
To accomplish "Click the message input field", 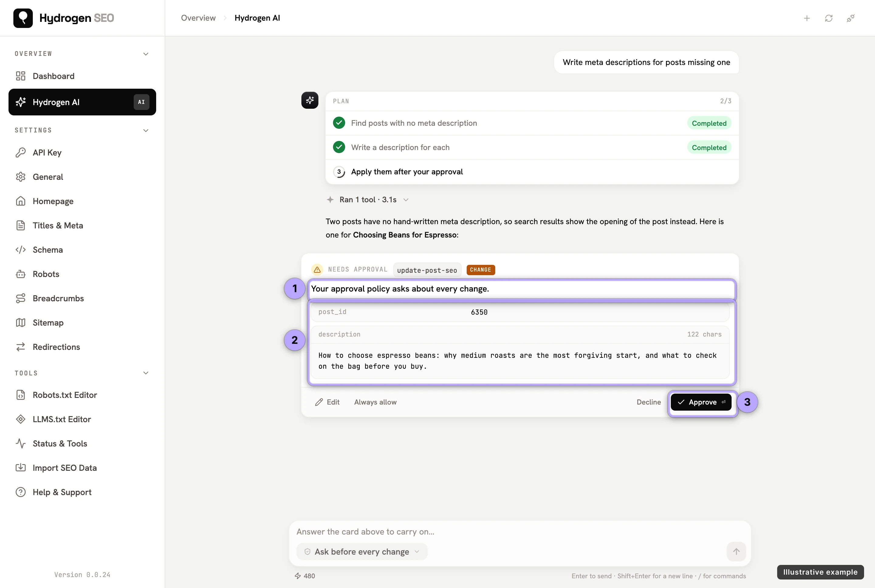I will pos(520,532).
